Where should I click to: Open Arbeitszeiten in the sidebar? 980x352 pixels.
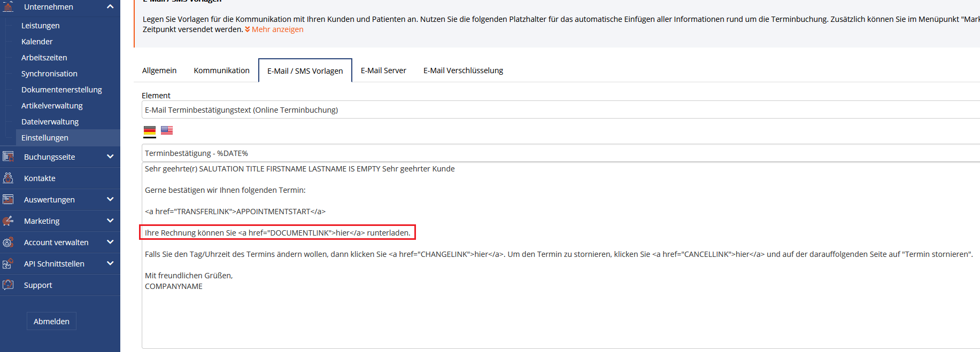click(x=44, y=58)
